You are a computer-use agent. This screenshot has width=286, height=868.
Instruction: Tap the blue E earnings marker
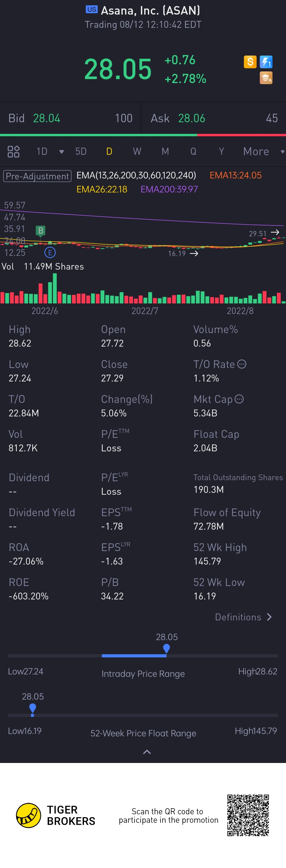pos(50,252)
